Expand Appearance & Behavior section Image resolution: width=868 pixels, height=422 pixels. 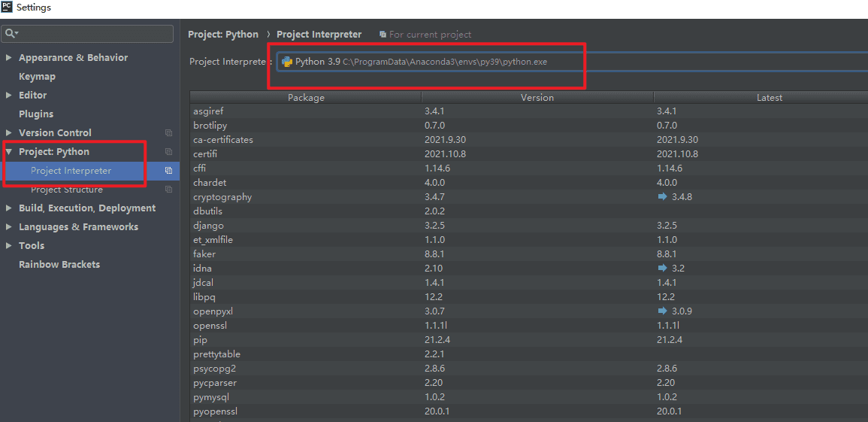8,58
